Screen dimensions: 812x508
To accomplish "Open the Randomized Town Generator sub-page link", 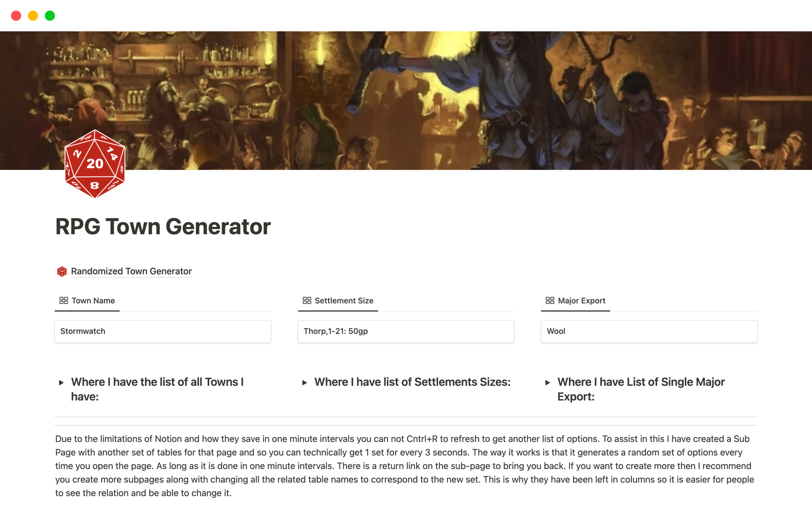I will pos(131,271).
